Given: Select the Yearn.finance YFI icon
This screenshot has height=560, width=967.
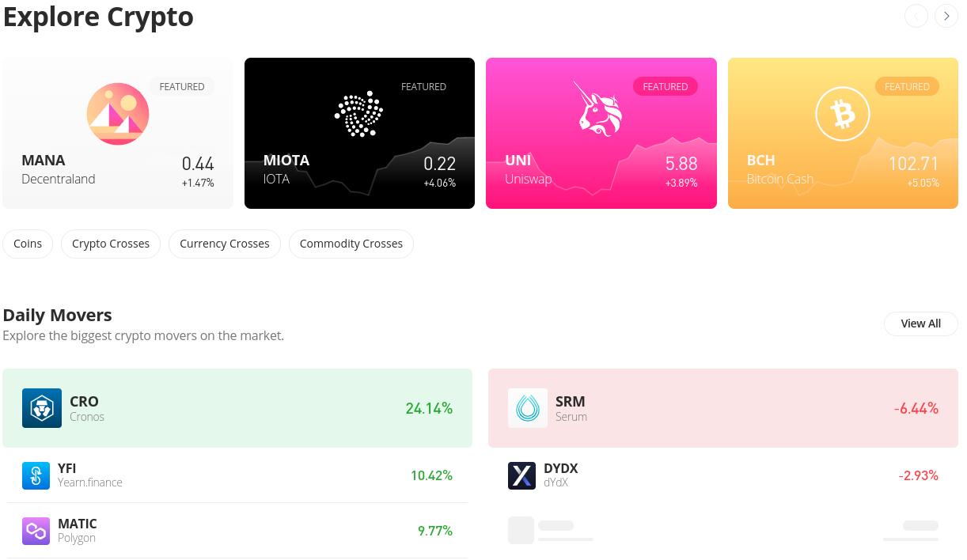Looking at the screenshot, I should [36, 475].
